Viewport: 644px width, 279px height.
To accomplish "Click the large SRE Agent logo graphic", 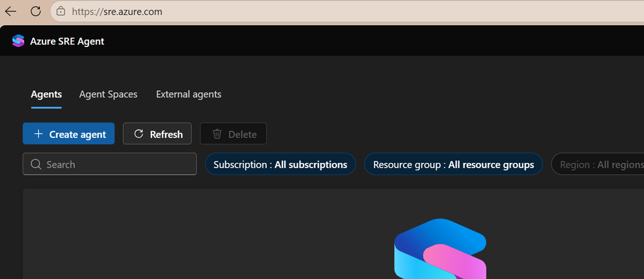I will click(440, 249).
